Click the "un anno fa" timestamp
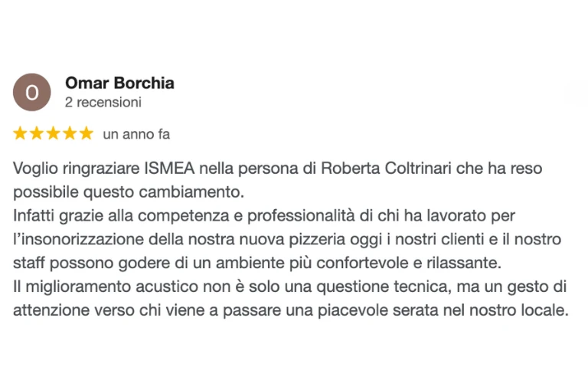588x383 pixels. tap(136, 135)
